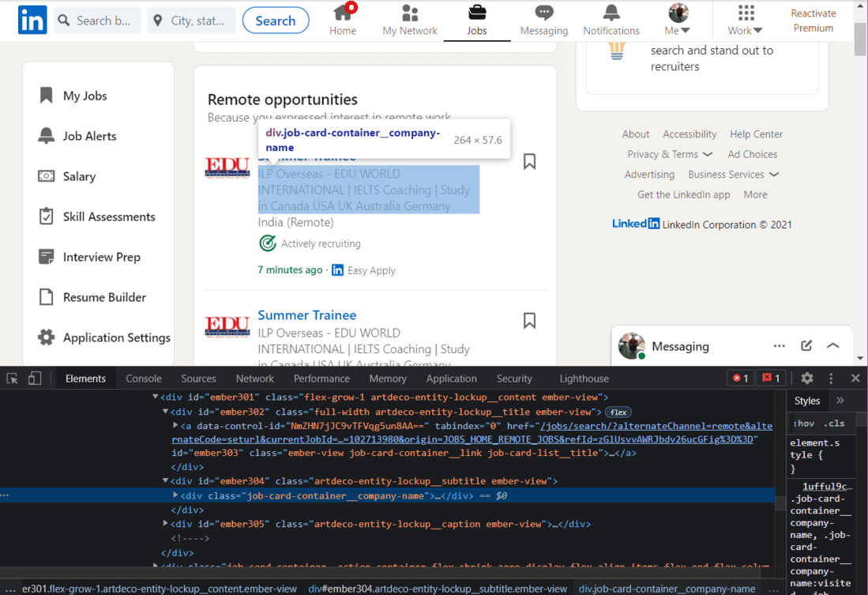Open the Jobs briefcase icon
868x595 pixels.
(x=476, y=20)
